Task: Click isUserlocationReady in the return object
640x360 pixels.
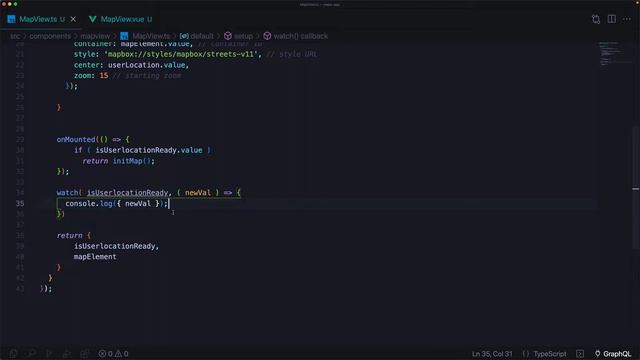Action: click(114, 246)
